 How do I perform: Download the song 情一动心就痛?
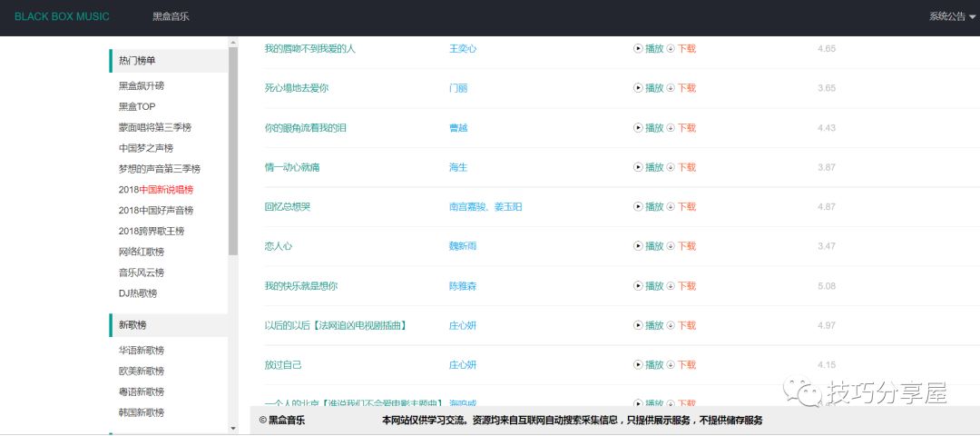point(681,167)
